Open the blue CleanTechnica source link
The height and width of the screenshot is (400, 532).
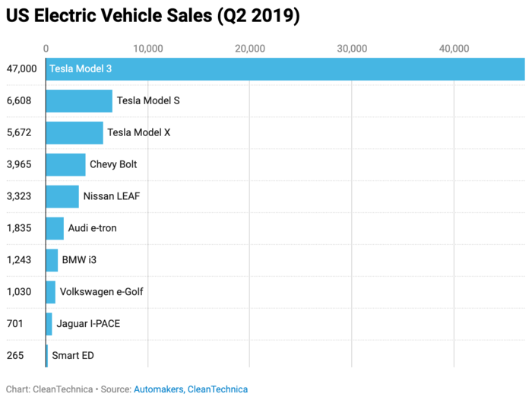(218, 389)
